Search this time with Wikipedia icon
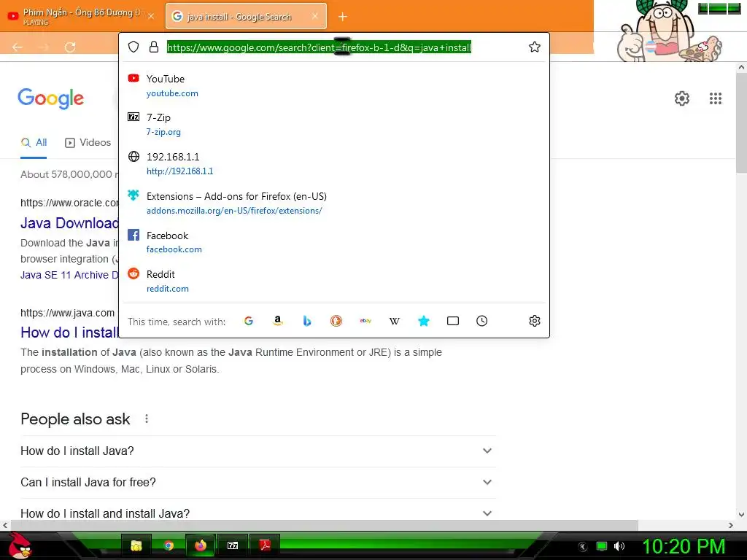The height and width of the screenshot is (560, 747). [395, 321]
